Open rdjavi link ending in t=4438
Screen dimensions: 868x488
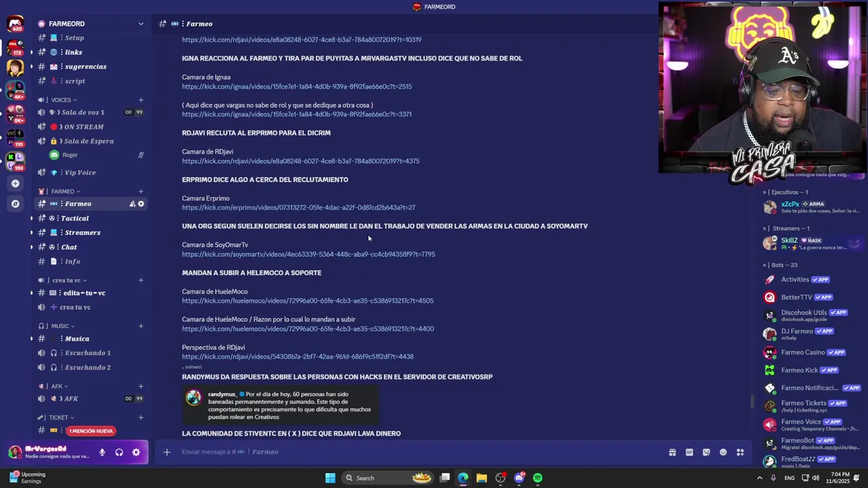point(298,357)
